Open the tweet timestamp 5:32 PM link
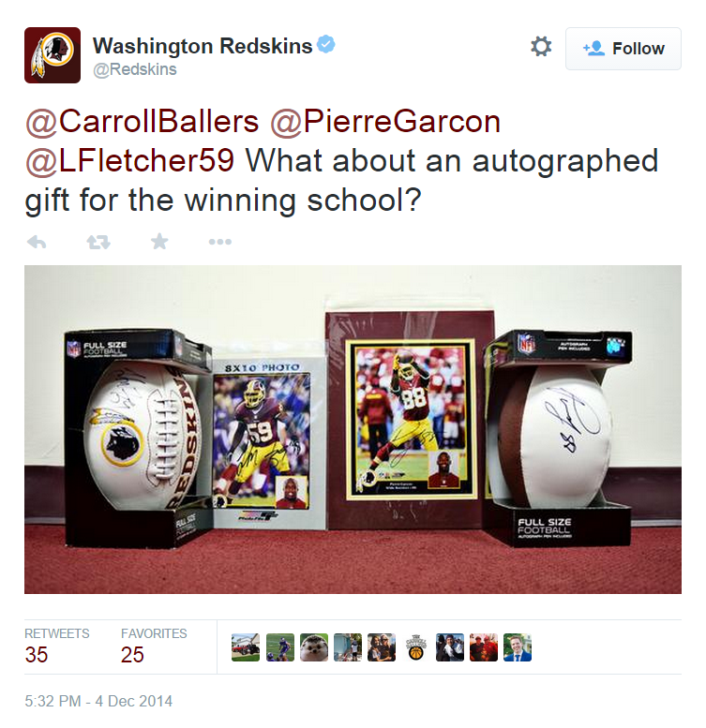Image resolution: width=706 pixels, height=728 pixels. 98,701
